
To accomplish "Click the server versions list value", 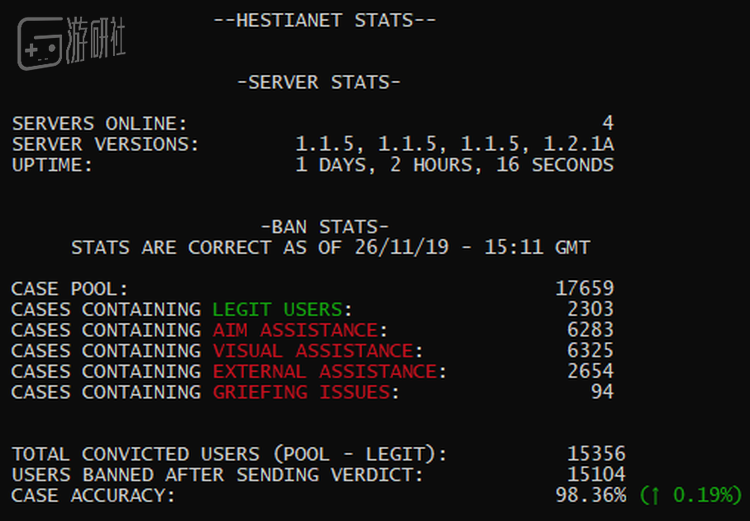I will pyautogui.click(x=454, y=145).
